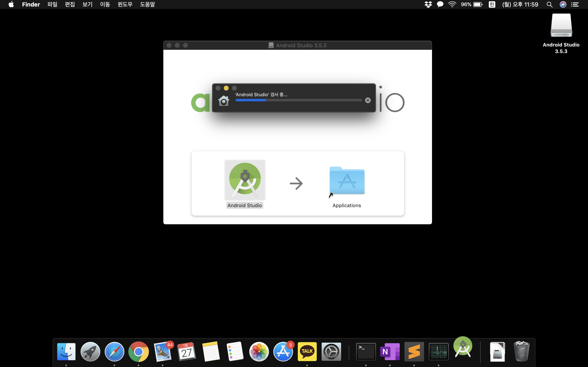588x367 pixels.
Task: Open Notification Center from menu bar
Action: click(x=575, y=4)
